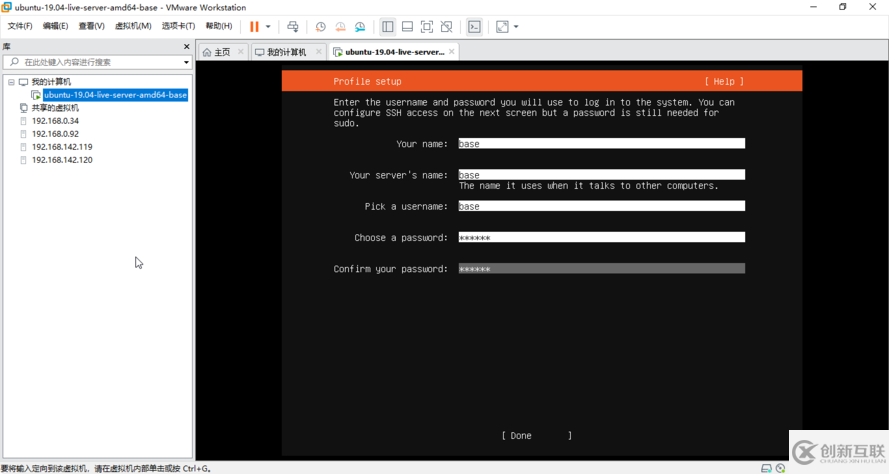The height and width of the screenshot is (474, 889).
Task: Enter full screen mode icon
Action: (427, 27)
